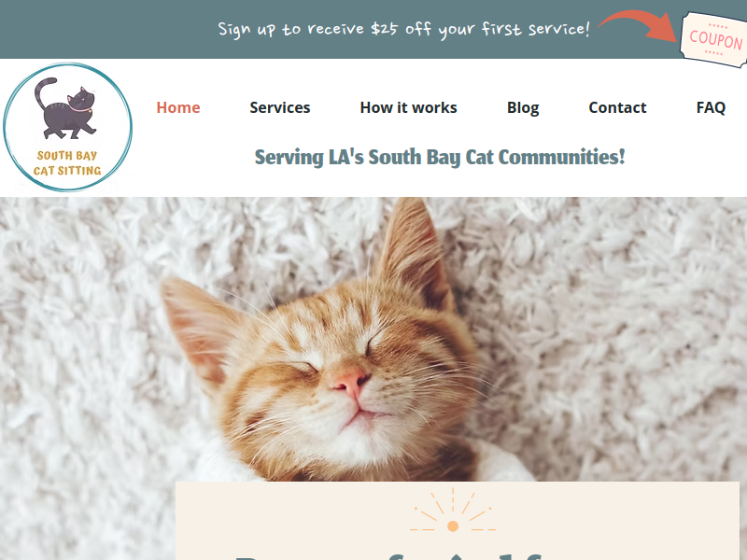Open the Home menu item

click(x=178, y=107)
